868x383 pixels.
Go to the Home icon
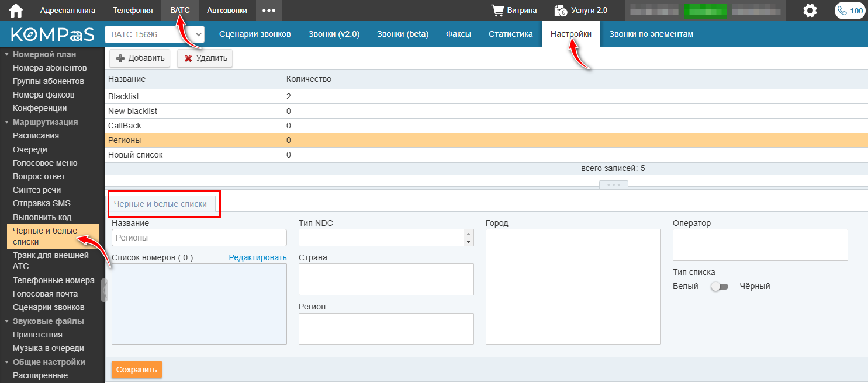[x=16, y=11]
